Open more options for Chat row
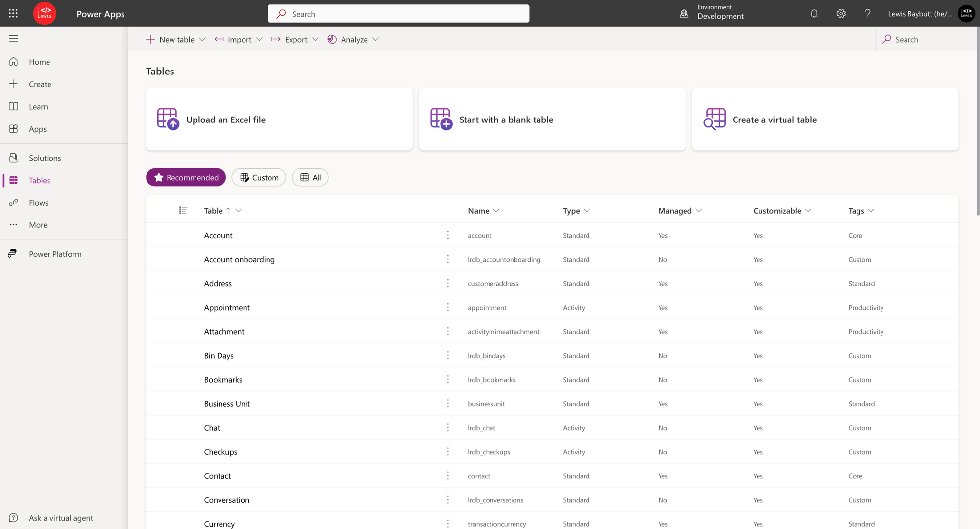 point(448,428)
